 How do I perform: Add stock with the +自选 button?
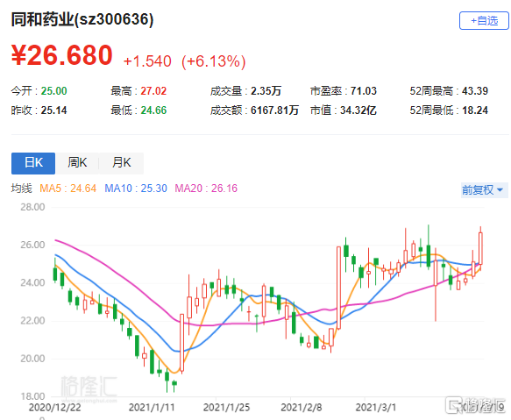pos(484,21)
